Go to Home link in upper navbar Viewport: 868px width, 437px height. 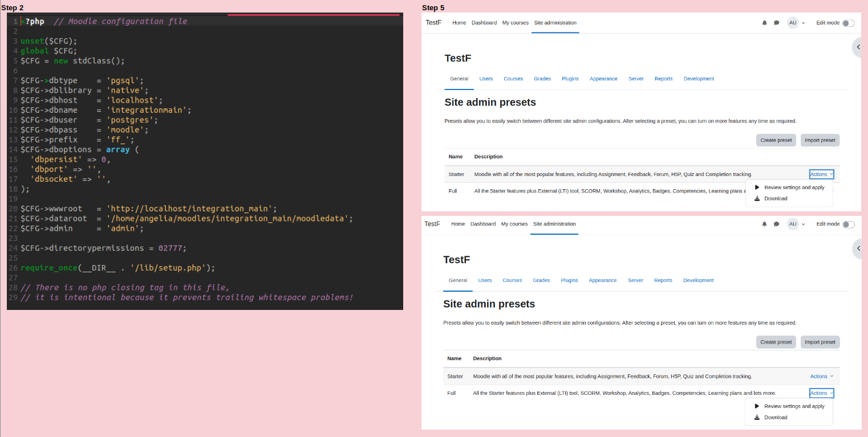459,23
